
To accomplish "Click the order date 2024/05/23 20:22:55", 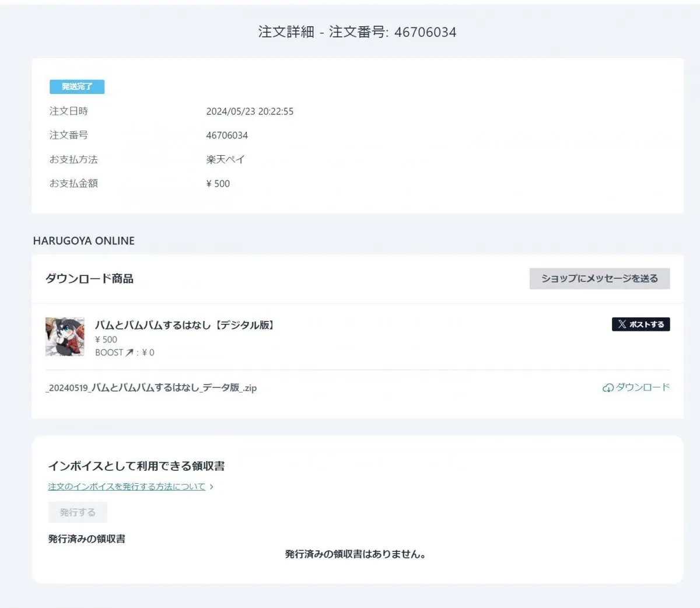I will [250, 111].
